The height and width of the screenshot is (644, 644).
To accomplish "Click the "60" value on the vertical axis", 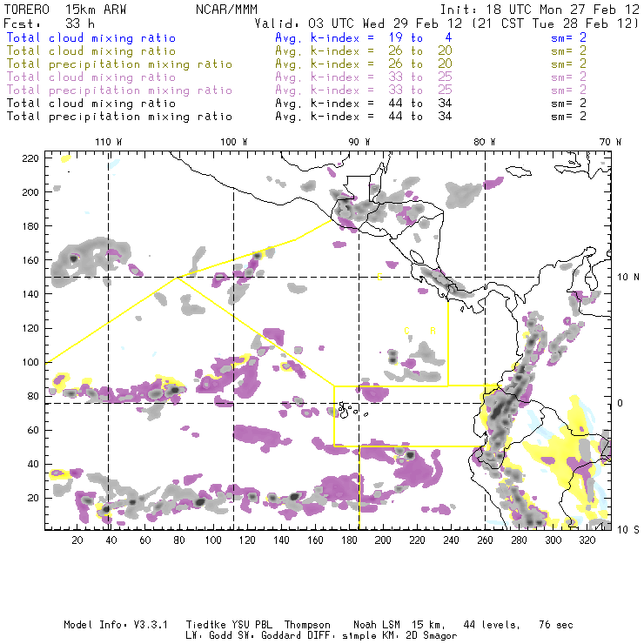I will point(33,431).
